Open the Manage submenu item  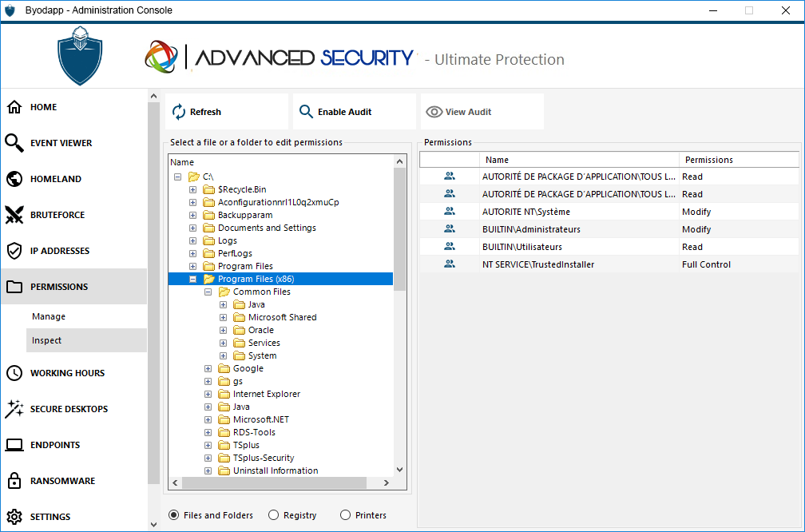49,316
